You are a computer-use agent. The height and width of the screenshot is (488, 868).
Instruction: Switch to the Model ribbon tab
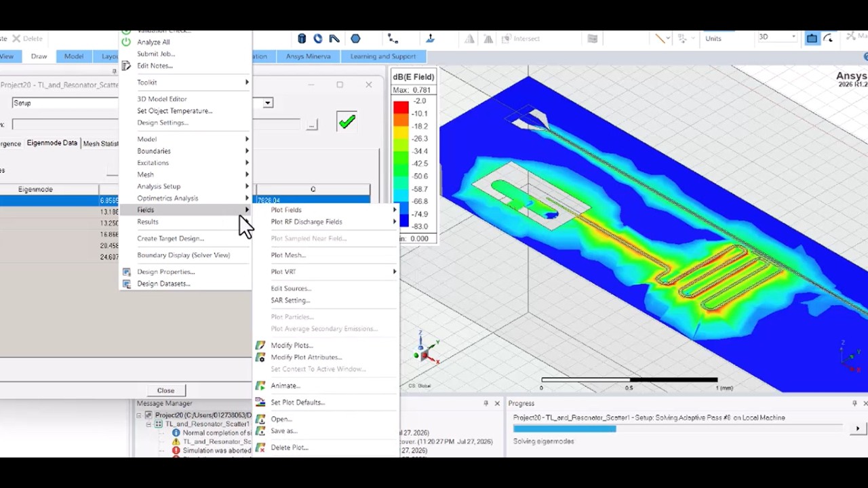pyautogui.click(x=74, y=56)
